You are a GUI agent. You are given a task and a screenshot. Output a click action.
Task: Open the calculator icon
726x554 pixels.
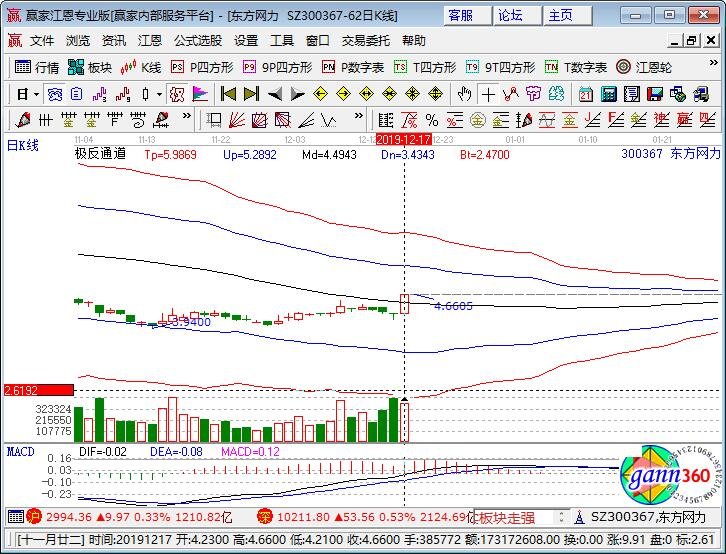coord(609,94)
